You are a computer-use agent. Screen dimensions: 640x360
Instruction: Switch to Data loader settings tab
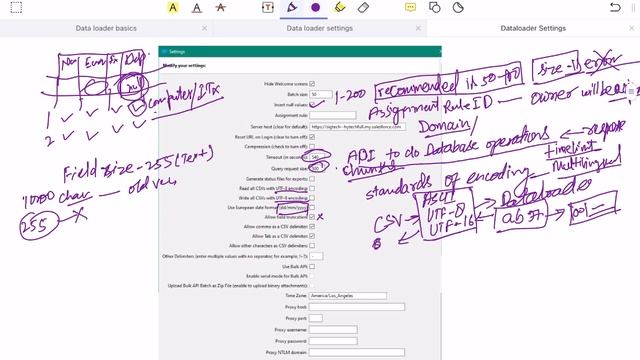pyautogui.click(x=320, y=28)
